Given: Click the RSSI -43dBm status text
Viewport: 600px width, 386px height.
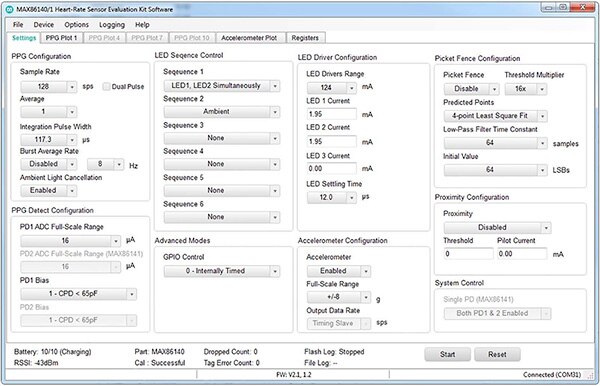Looking at the screenshot, I should tap(36, 363).
